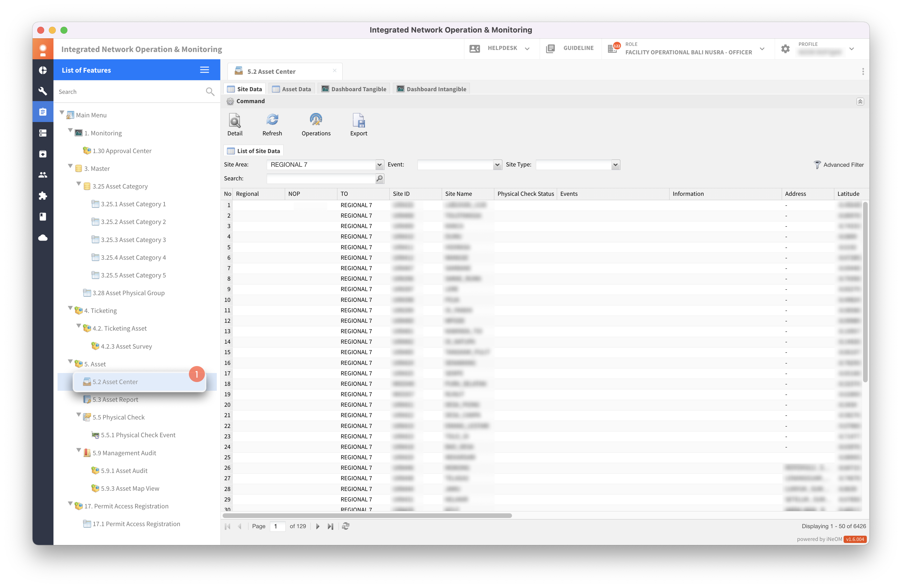Open 5.9.3 Asset Map View
This screenshot has width=902, height=588.
coord(130,488)
